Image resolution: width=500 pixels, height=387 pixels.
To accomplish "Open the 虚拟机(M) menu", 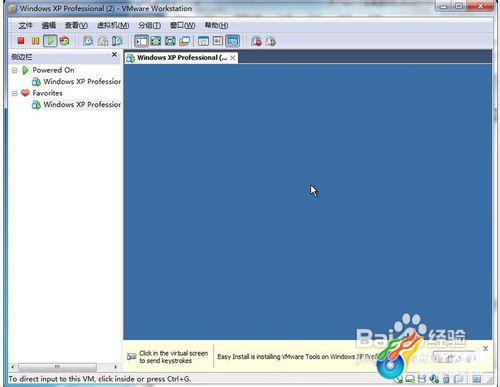I will click(x=113, y=25).
